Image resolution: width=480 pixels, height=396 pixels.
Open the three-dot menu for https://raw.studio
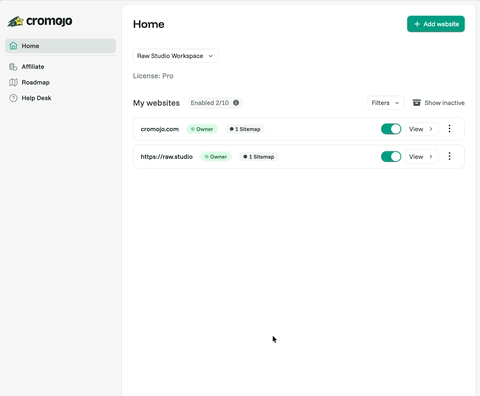coord(449,156)
